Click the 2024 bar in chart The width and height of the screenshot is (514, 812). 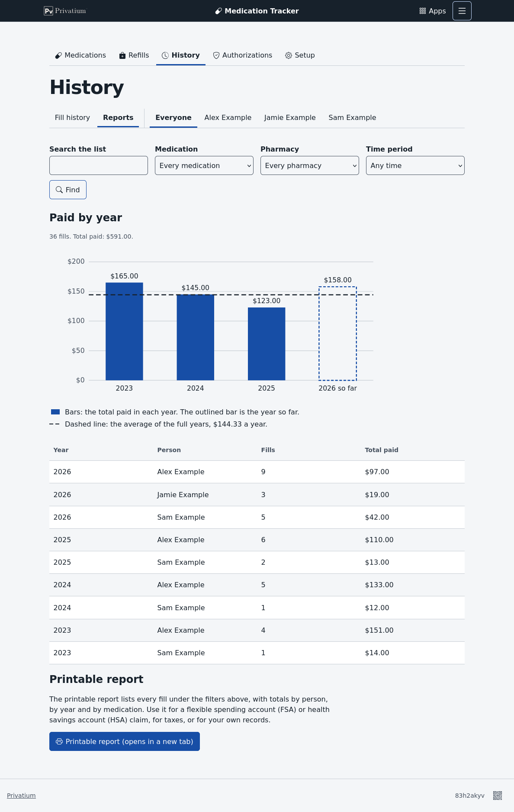click(x=196, y=337)
